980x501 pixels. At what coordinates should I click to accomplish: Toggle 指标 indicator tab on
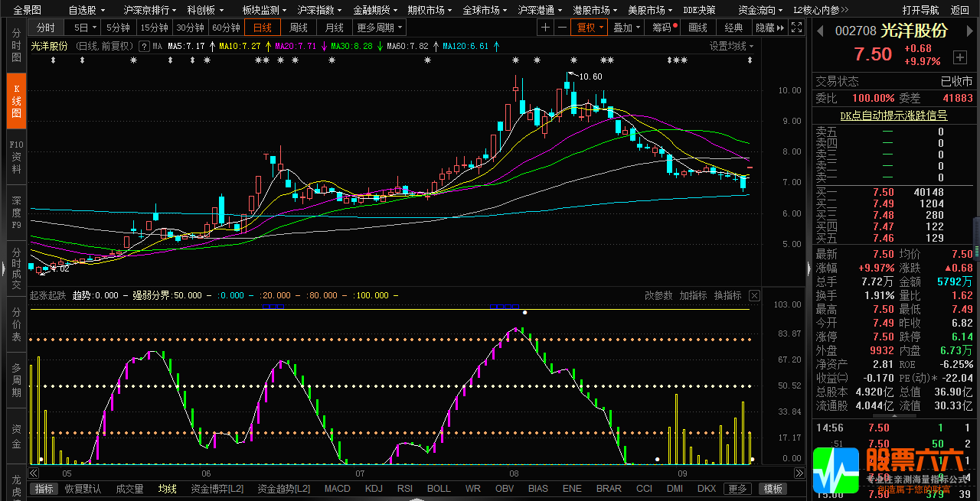pos(44,488)
